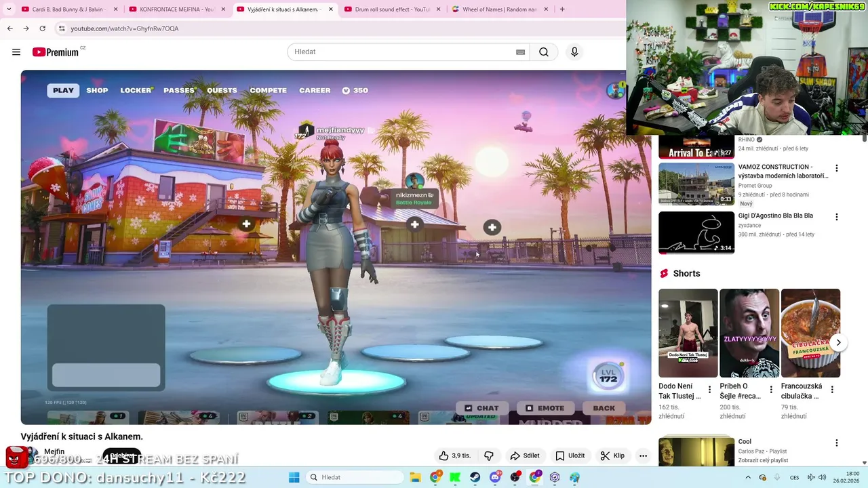Open on-screen keyboard icon in search box
Screen dimensions: 868x488
(520, 52)
